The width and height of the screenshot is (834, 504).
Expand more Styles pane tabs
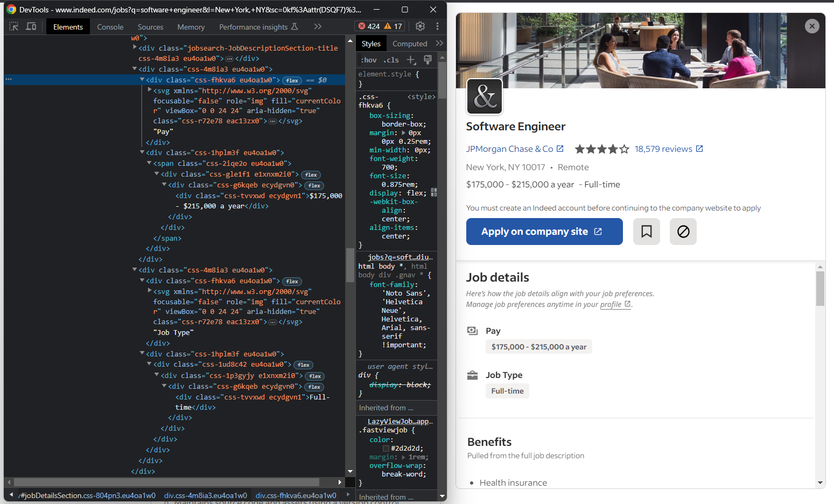click(x=439, y=44)
